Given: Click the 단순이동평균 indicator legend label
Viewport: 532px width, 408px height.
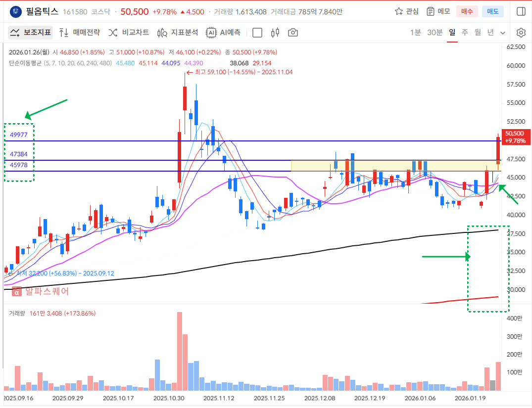Looking at the screenshot, I should tap(25, 63).
